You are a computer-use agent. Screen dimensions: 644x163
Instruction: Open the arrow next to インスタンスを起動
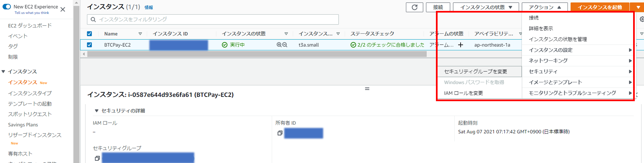pos(638,7)
